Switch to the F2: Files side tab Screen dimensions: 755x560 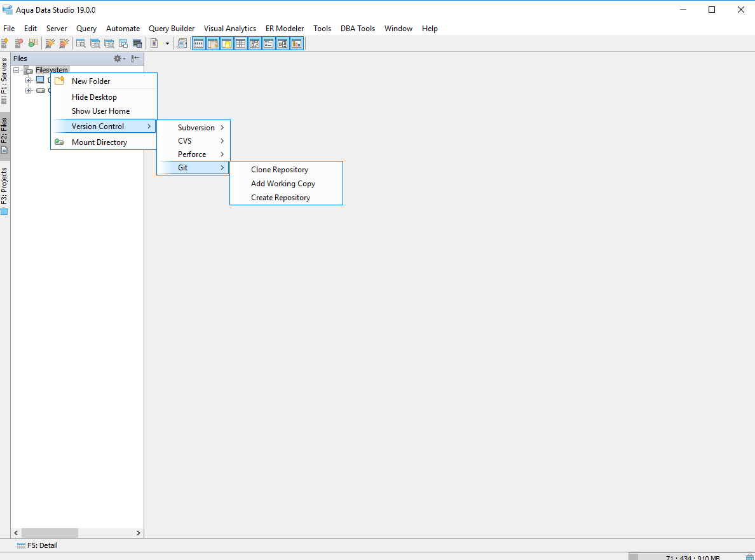coord(4,136)
